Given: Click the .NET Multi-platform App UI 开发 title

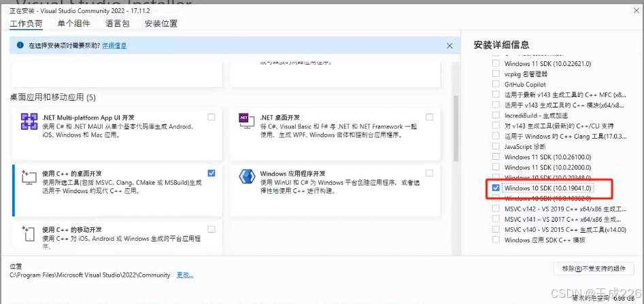Looking at the screenshot, I should (88, 118).
